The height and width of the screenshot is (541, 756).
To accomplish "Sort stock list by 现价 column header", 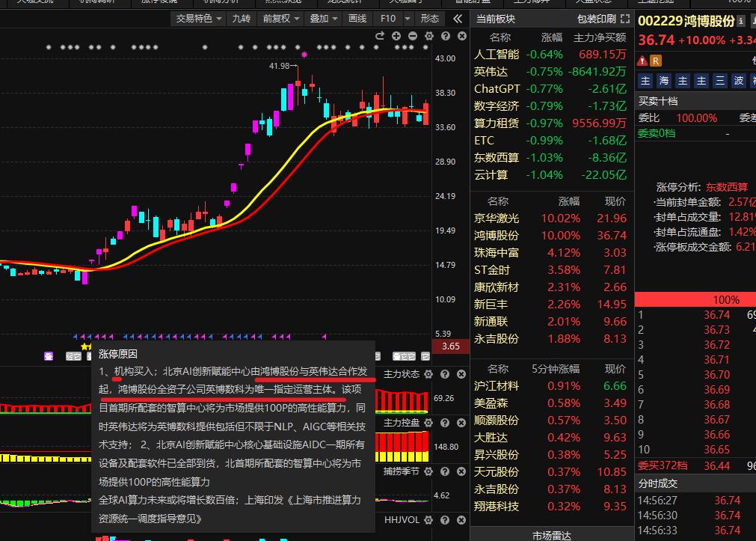I will click(x=615, y=201).
